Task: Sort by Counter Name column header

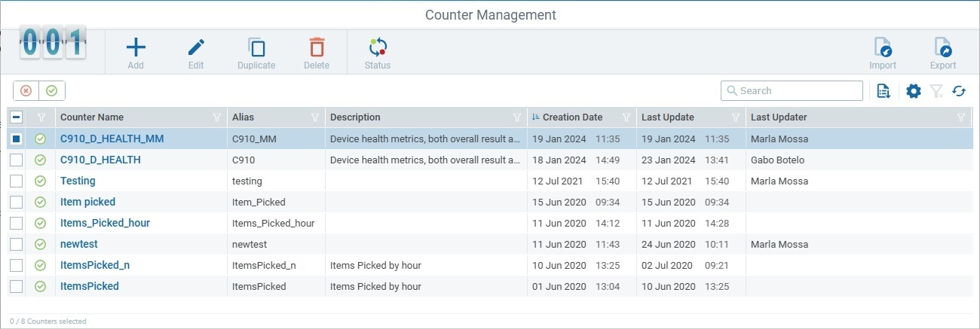Action: point(92,117)
